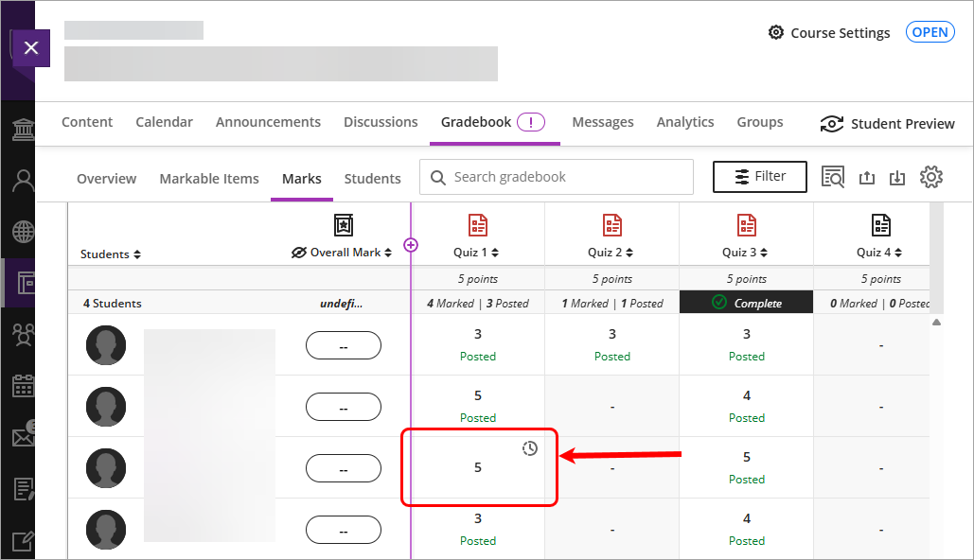Enter Student Preview mode
The height and width of the screenshot is (560, 974).
tap(887, 123)
